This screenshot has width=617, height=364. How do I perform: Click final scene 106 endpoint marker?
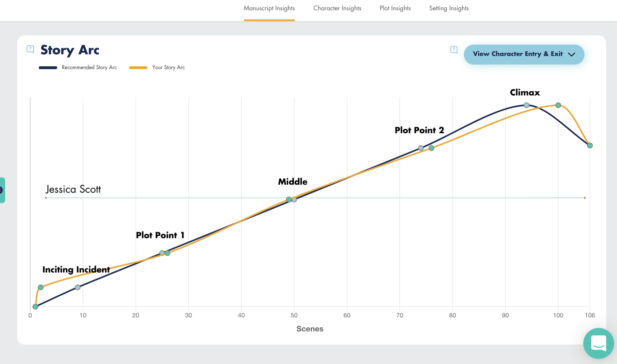(x=590, y=145)
